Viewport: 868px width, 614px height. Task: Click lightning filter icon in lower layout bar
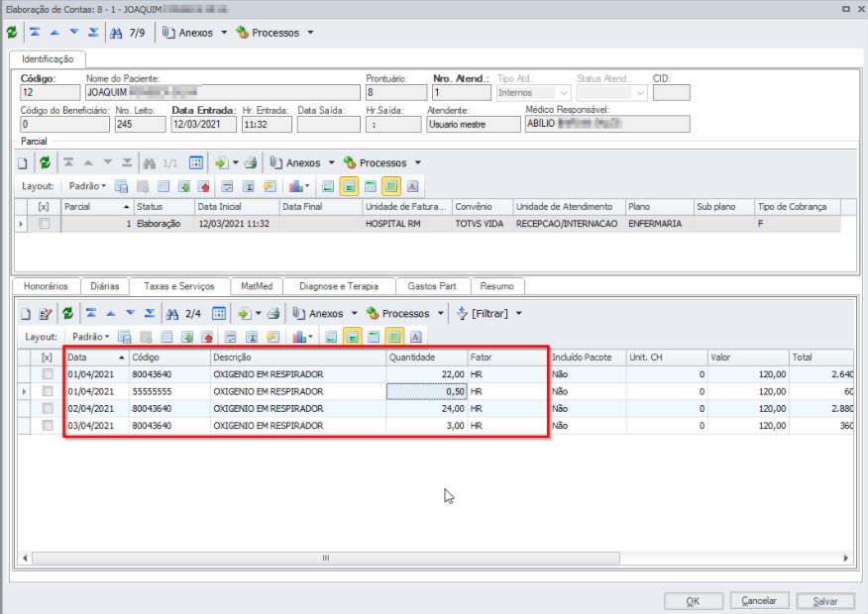[x=272, y=337]
